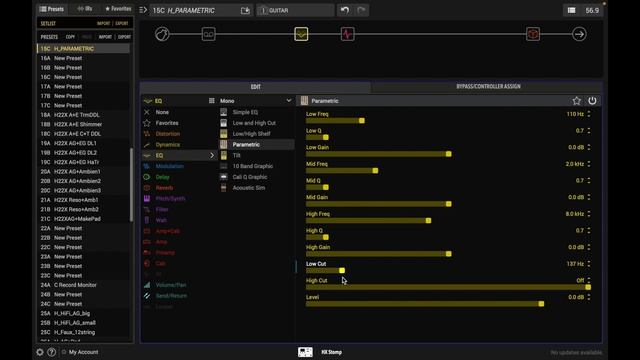The height and width of the screenshot is (360, 640).
Task: Open the IRs tab
Action: pyautogui.click(x=85, y=9)
